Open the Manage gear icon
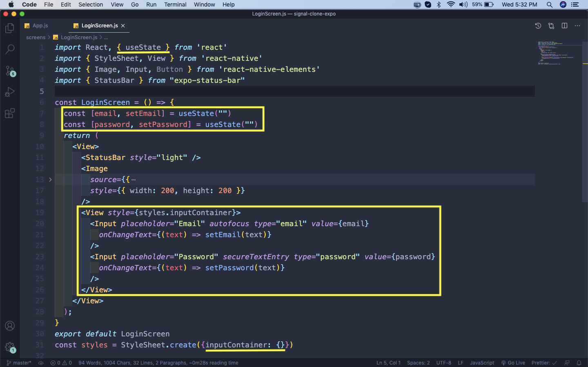This screenshot has width=588, height=367. click(10, 347)
